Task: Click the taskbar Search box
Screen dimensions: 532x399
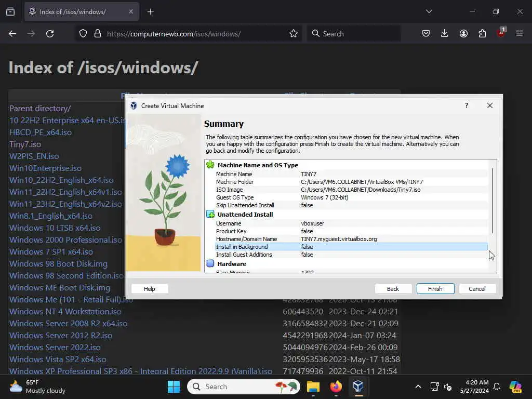Action: (244, 387)
